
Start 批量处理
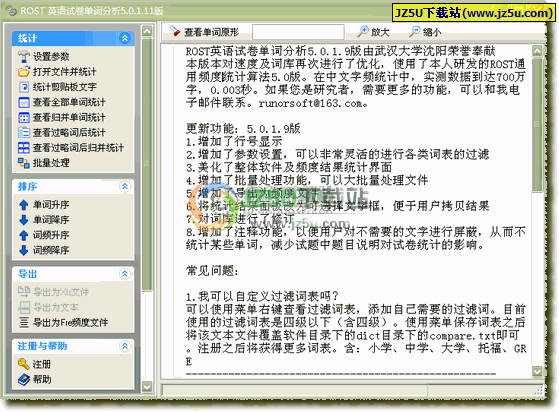pos(51,163)
